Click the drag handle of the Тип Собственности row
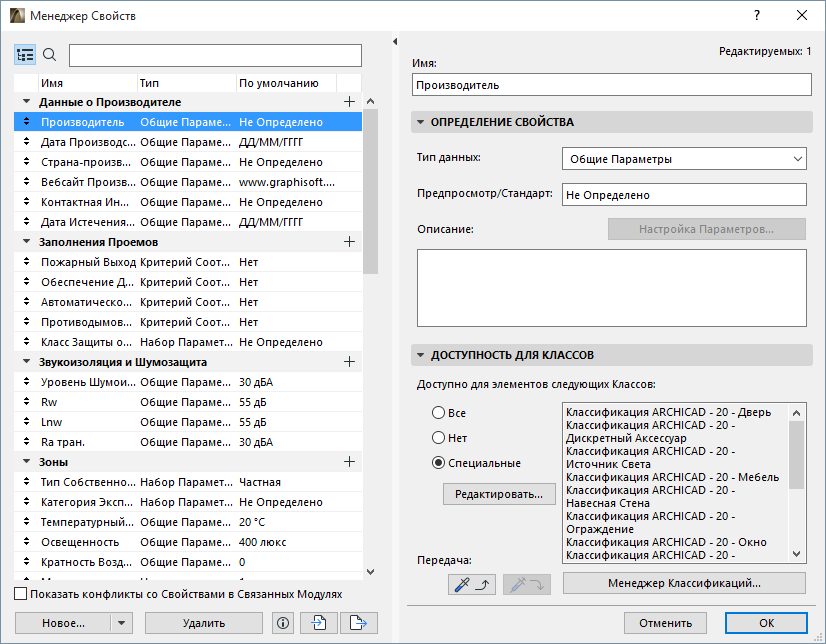Image resolution: width=826 pixels, height=644 pixels. pos(26,482)
